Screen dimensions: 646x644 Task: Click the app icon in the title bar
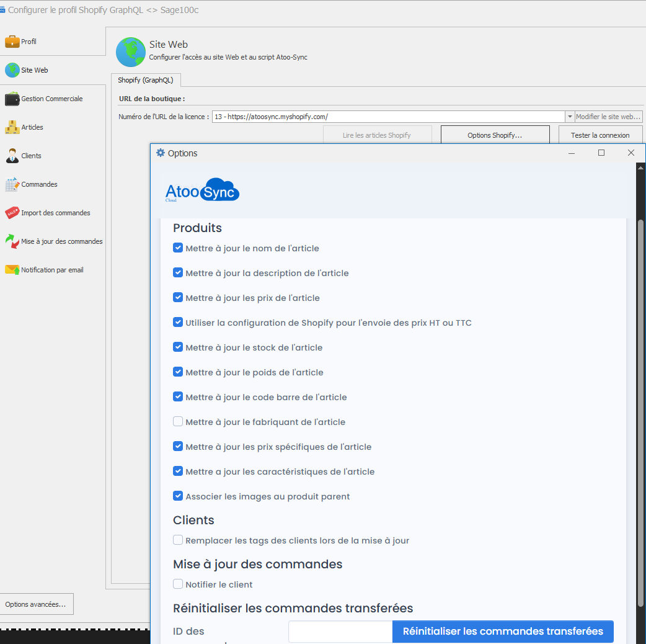2,10
